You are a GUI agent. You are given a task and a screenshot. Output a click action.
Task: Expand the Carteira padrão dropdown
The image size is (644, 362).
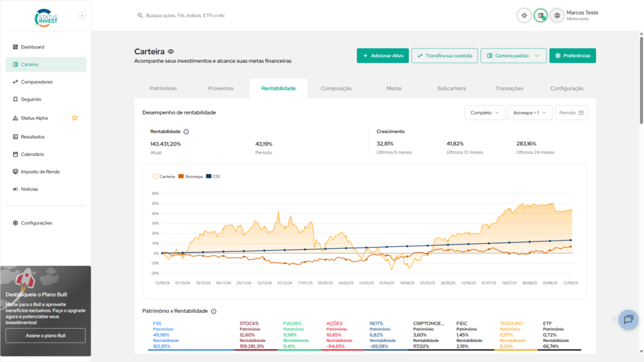512,55
